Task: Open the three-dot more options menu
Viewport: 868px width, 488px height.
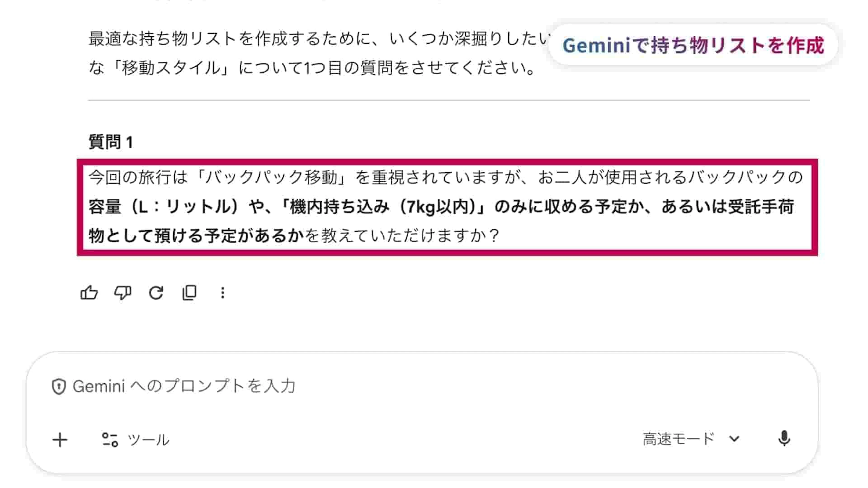Action: coord(222,293)
